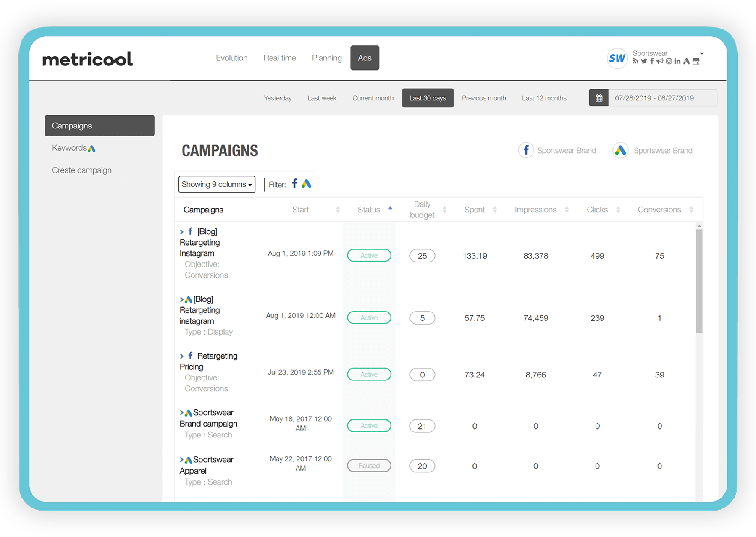The image size is (756, 537).
Task: Select the Twitter icon in the account header
Action: (x=643, y=61)
